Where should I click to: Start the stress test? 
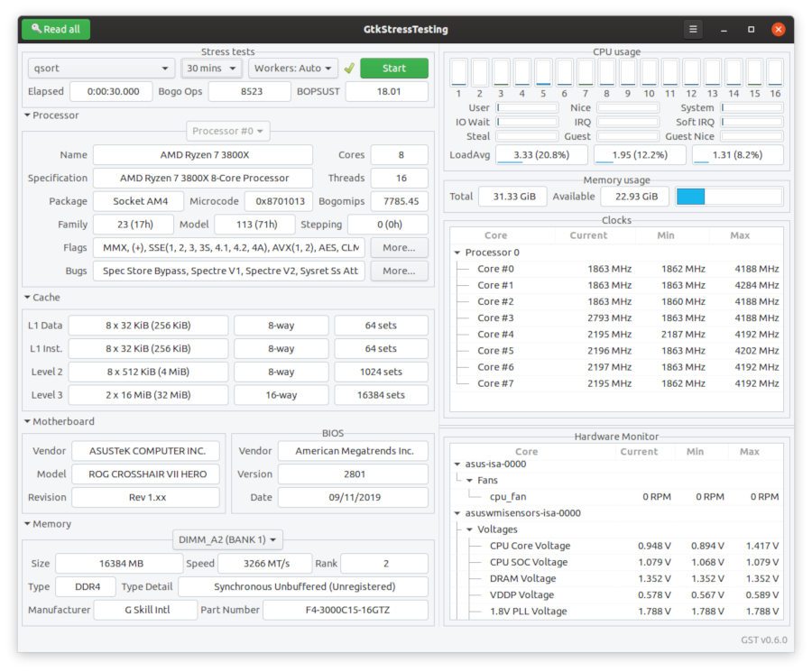coord(394,68)
